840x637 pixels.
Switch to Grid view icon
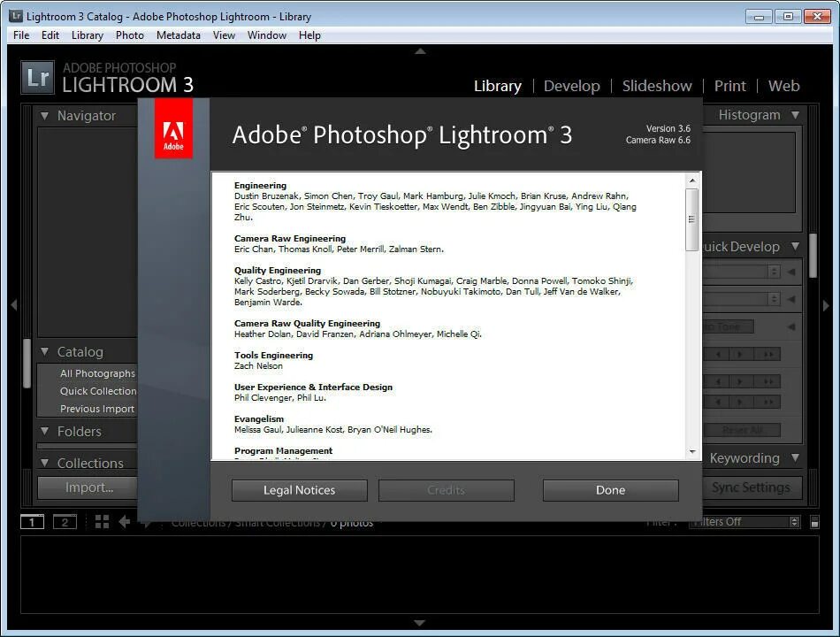pos(102,521)
